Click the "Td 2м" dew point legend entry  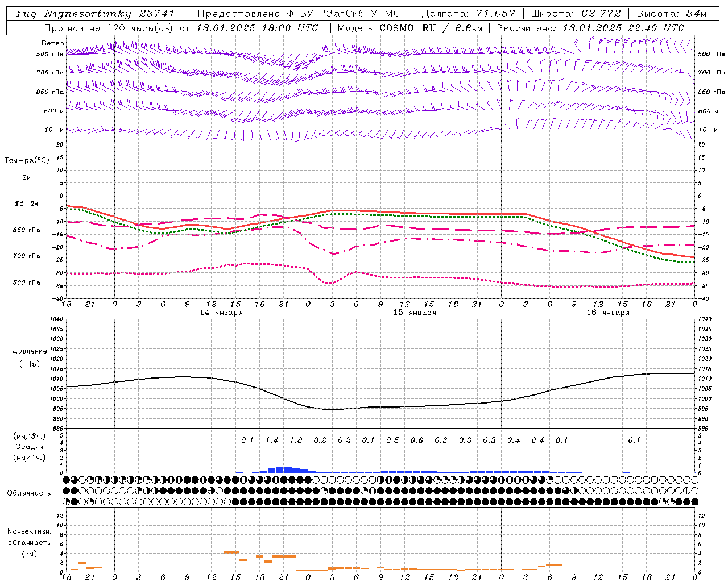26,203
